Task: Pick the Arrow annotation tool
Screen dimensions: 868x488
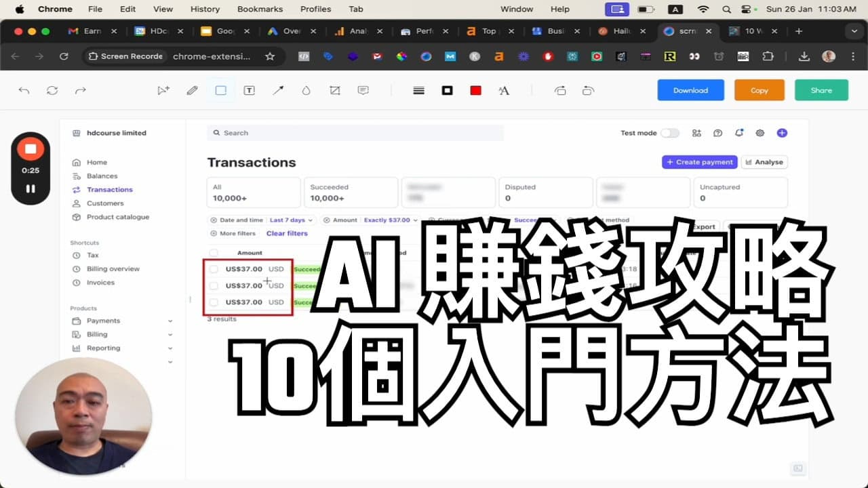Action: tap(277, 90)
